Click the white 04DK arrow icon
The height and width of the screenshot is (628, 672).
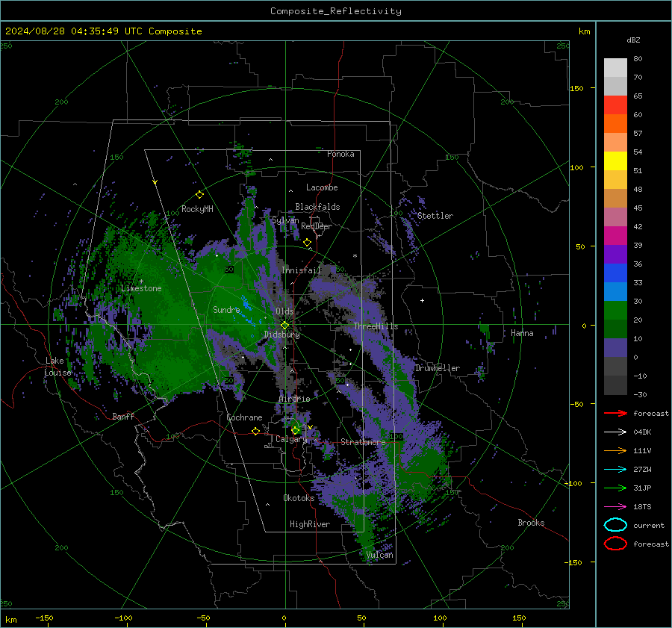(x=615, y=432)
